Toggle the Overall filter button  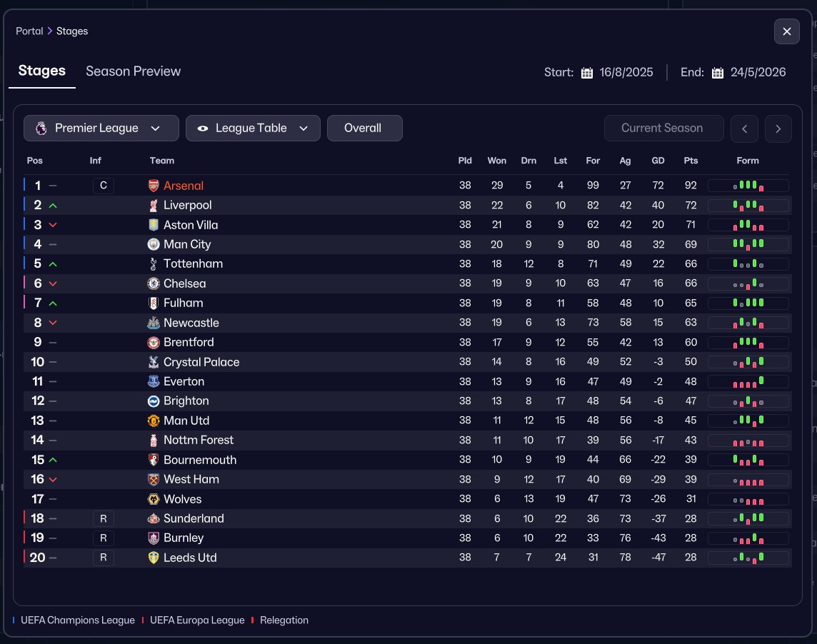[x=365, y=129]
